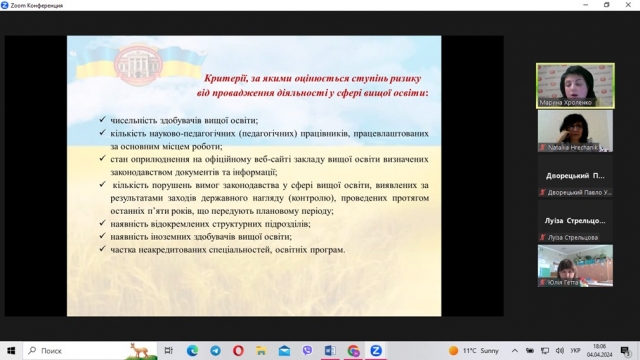The image size is (640, 360).
Task: Open the weather widget showing 11°C Sunny
Action: [473, 351]
